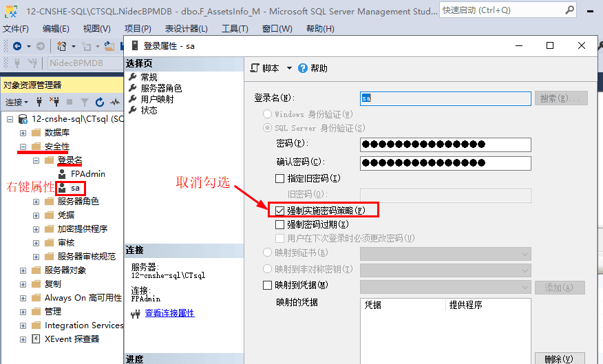Check 指定旧密码 checkbox
Screen dimensions: 603x364
tap(280, 178)
